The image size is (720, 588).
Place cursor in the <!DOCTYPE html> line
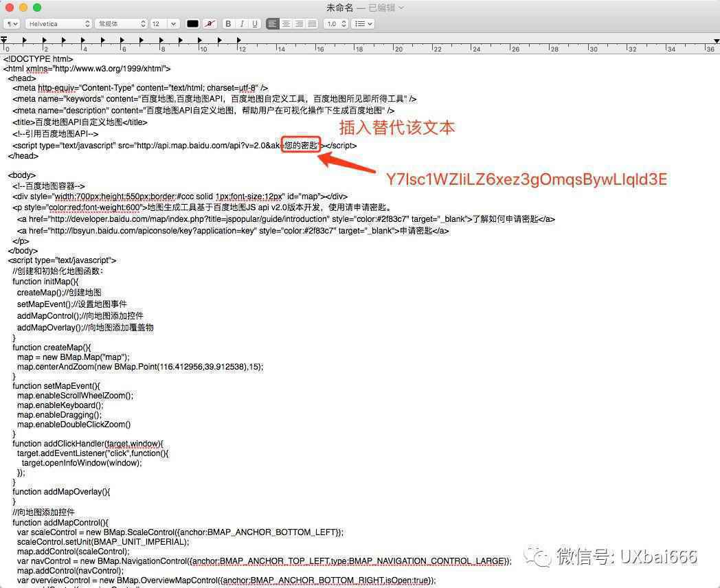click(x=38, y=59)
